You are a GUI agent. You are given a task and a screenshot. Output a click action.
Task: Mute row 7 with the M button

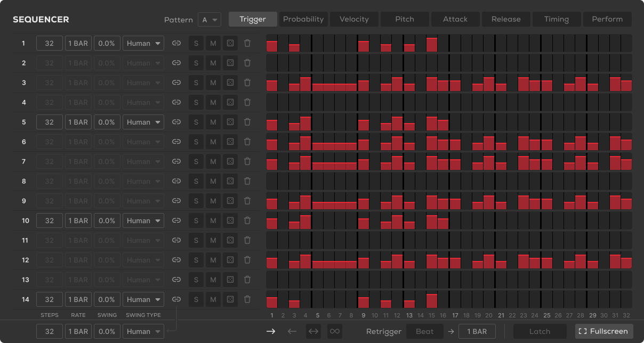point(213,161)
